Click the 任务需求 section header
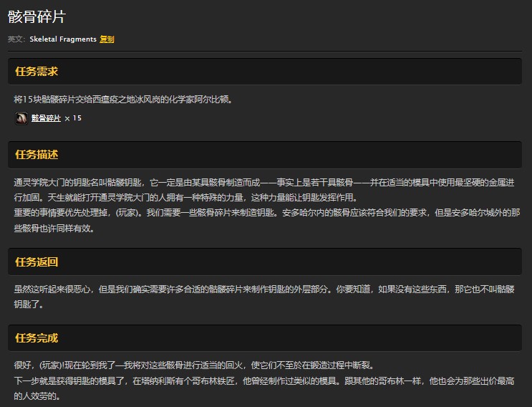Image resolution: width=532 pixels, height=407 pixels. click(37, 72)
